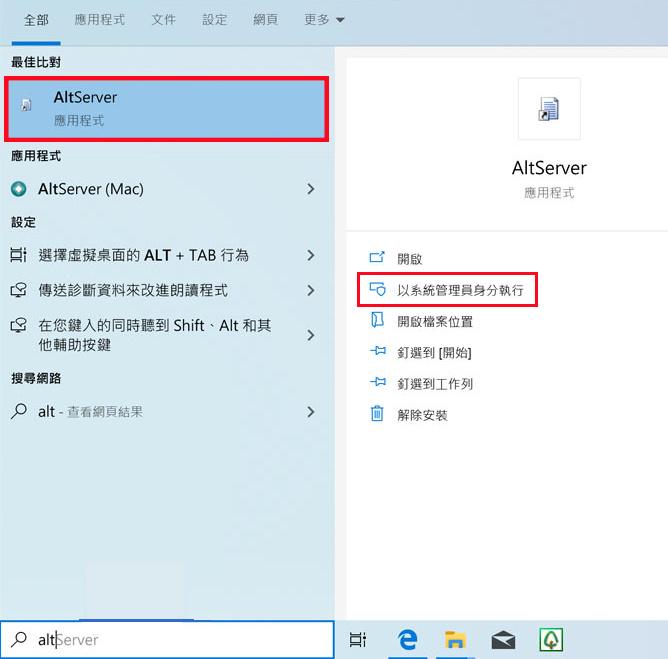
Task: Click the trash icon beside 解除安裝
Action: coord(377,413)
